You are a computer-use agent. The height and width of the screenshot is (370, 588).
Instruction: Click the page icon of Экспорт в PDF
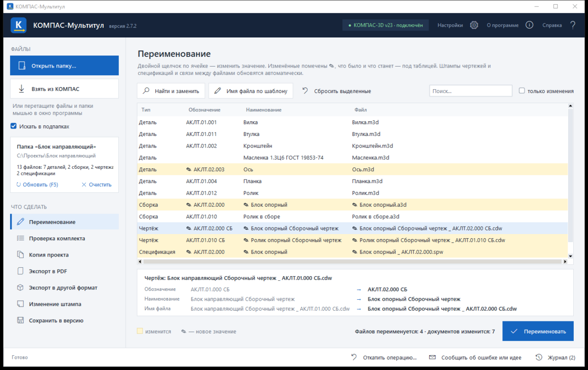click(x=20, y=271)
